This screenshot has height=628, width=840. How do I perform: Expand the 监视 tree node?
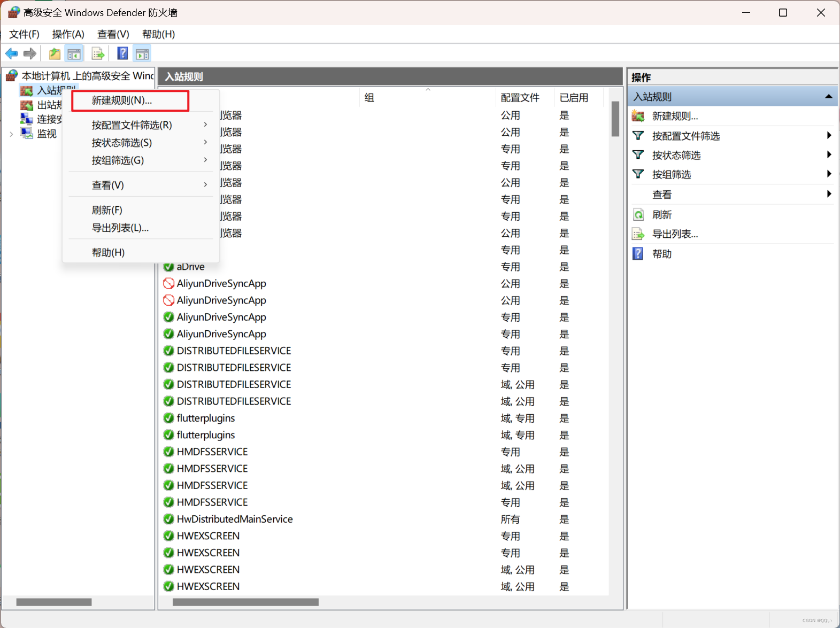[x=11, y=134]
